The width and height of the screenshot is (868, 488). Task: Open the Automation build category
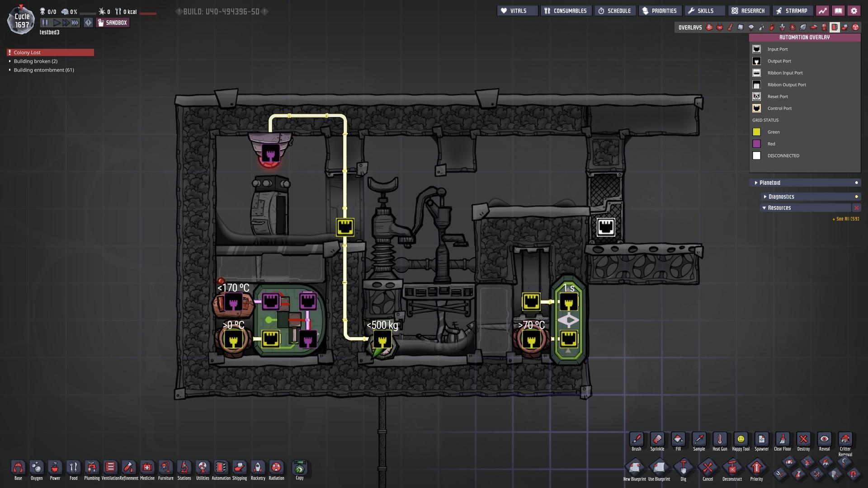tap(221, 468)
